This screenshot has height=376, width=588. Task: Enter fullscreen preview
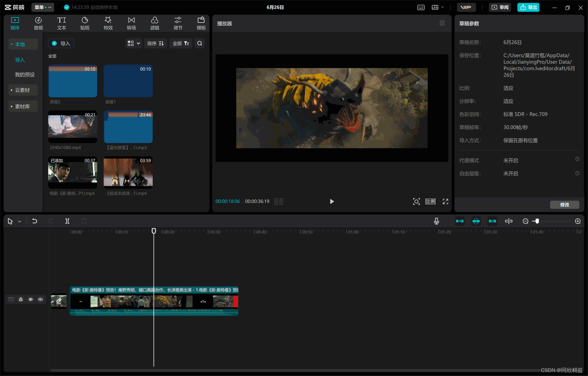(x=446, y=201)
